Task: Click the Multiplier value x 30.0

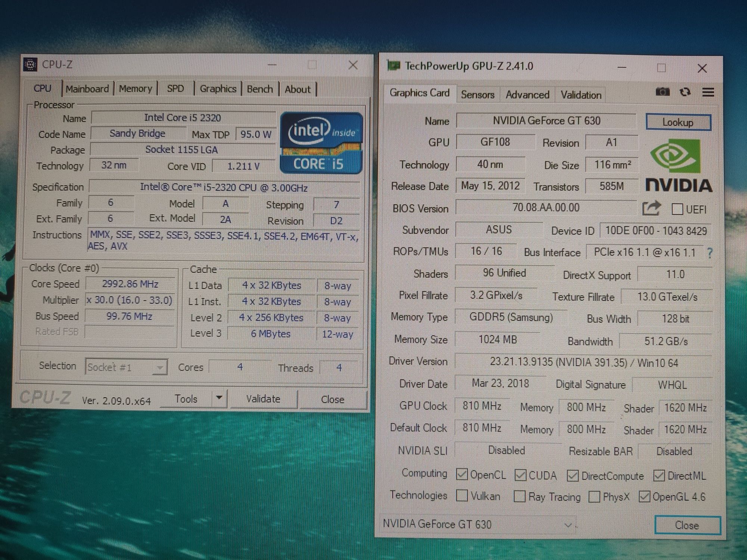Action: tap(130, 300)
